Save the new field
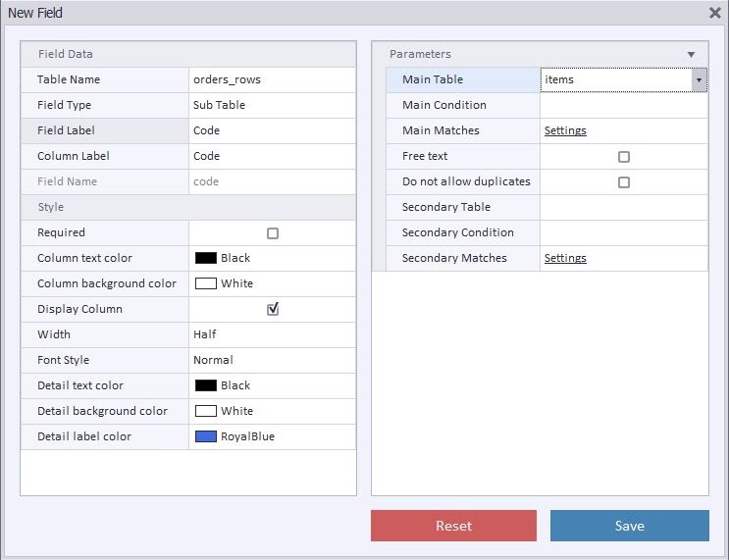Screen dimensions: 729x560 click(630, 526)
